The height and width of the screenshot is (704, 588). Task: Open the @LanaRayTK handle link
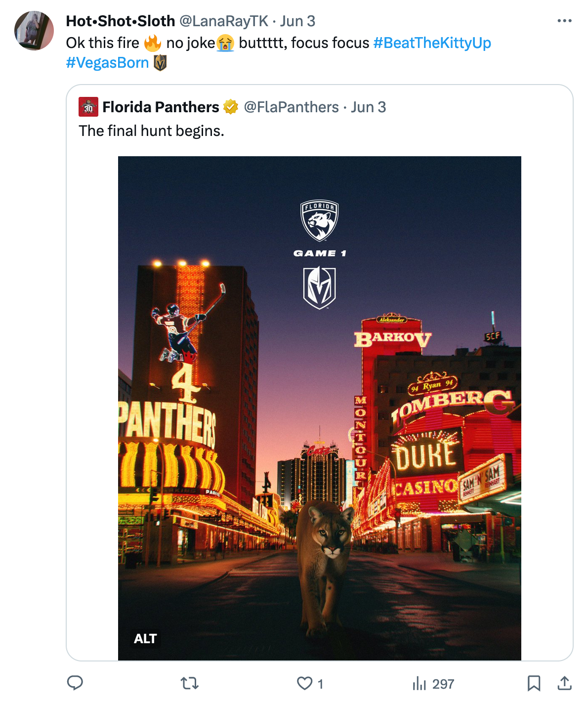[x=223, y=21]
